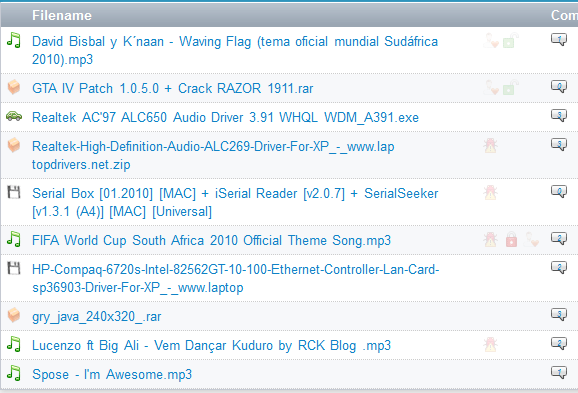The height and width of the screenshot is (393, 578).
Task: Open FIFA World Cup South Africa 2010 Theme Song.mp3
Action: (211, 240)
